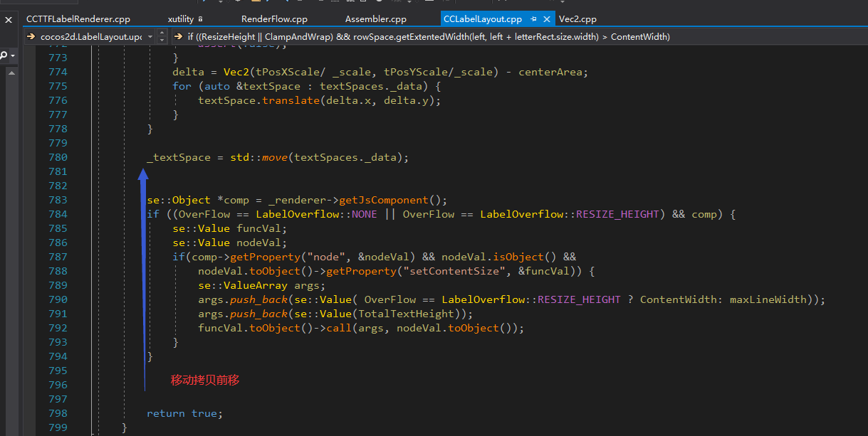Click 'TotalTextHeight' on line 791
The height and width of the screenshot is (436, 868).
pyautogui.click(x=406, y=314)
